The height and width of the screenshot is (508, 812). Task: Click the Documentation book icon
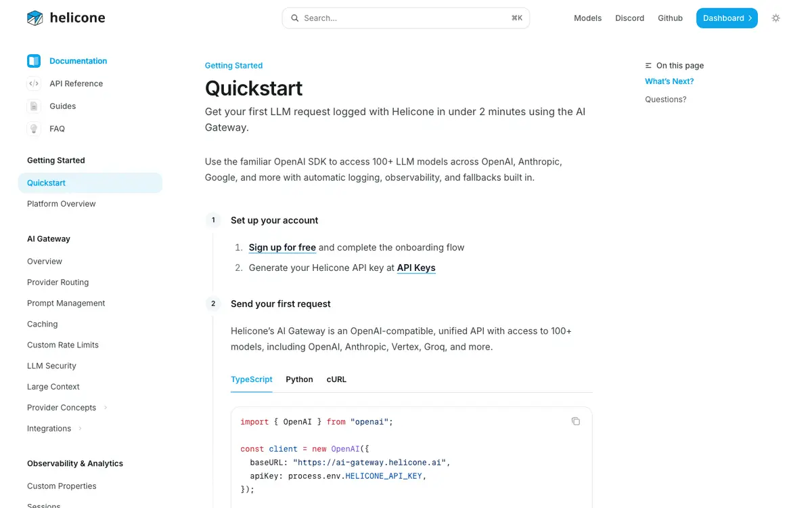34,61
